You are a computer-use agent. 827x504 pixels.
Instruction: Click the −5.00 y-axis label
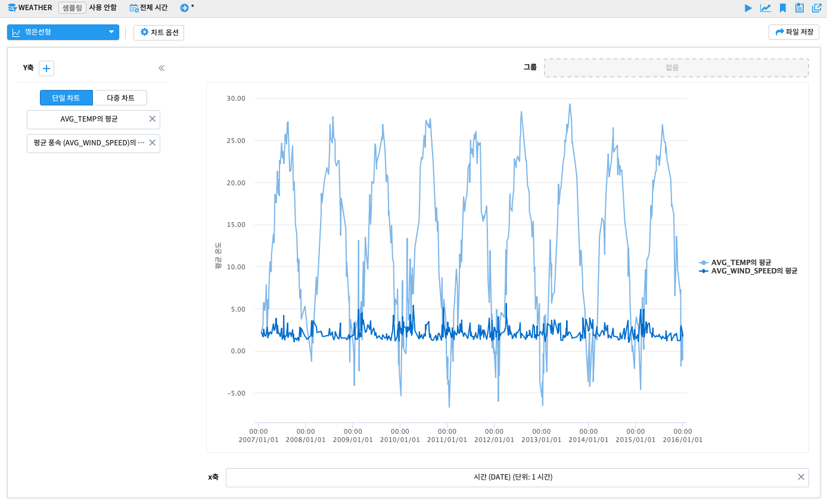(x=236, y=393)
